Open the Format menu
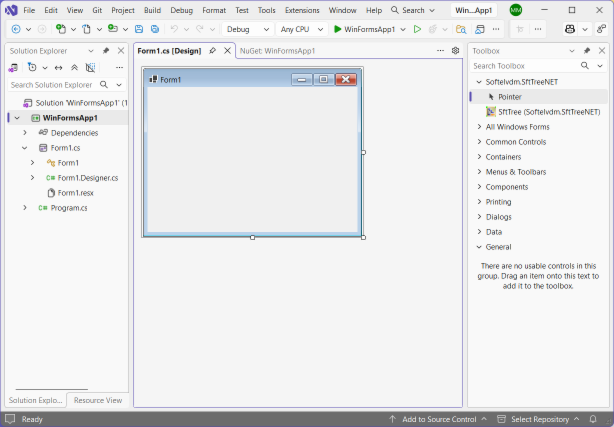This screenshot has width=614, height=427. coord(214,10)
